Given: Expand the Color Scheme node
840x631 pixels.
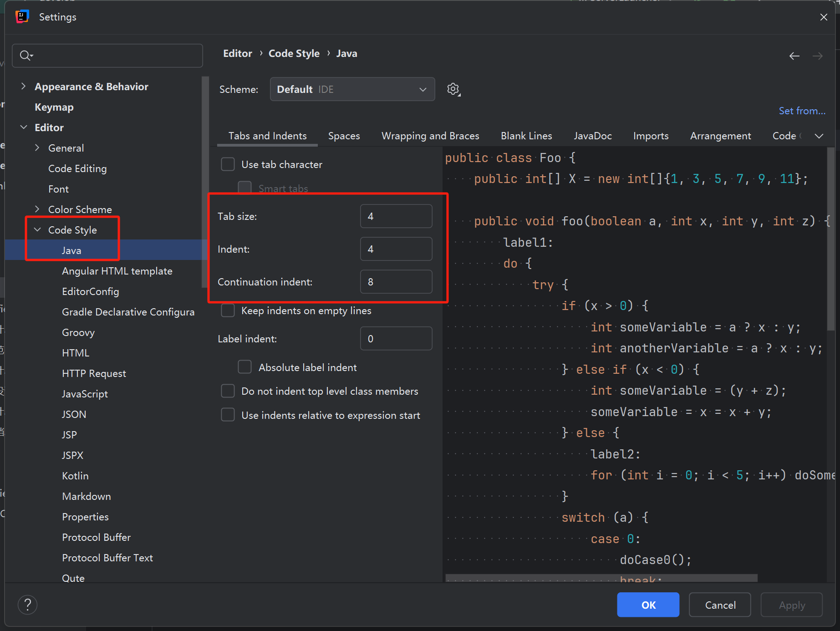Looking at the screenshot, I should [x=37, y=209].
